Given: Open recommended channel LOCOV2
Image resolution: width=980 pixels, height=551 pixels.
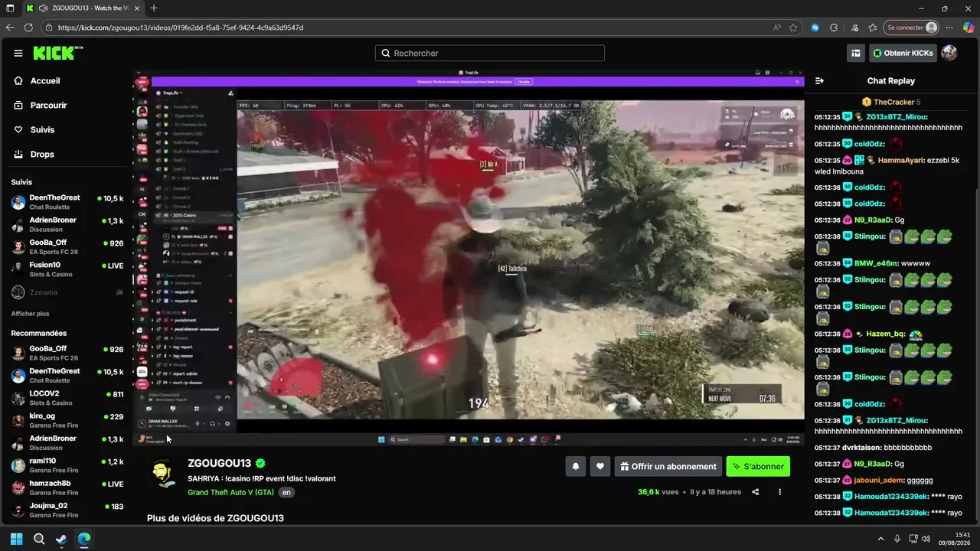Looking at the screenshot, I should click(67, 398).
